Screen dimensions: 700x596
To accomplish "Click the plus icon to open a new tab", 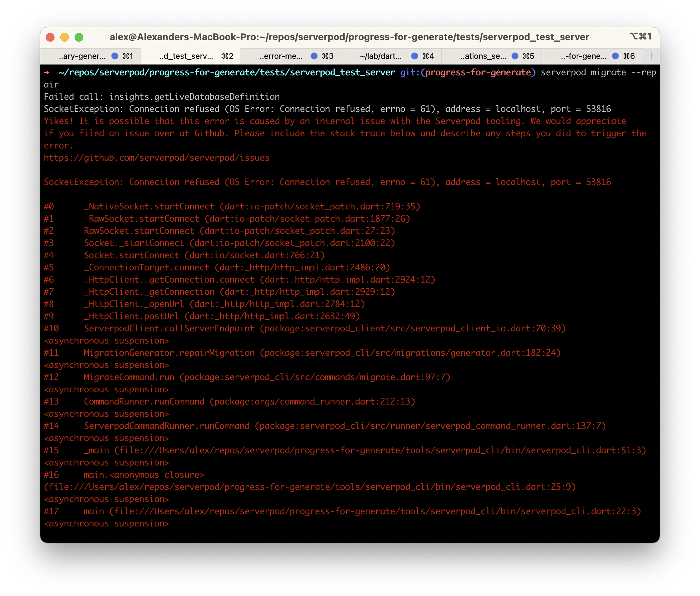I will click(x=652, y=56).
